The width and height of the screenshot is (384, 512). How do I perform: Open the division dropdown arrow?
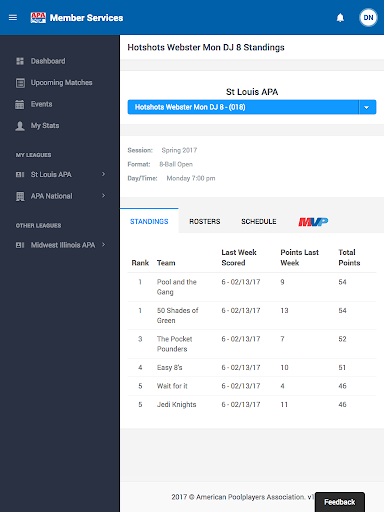pos(367,107)
